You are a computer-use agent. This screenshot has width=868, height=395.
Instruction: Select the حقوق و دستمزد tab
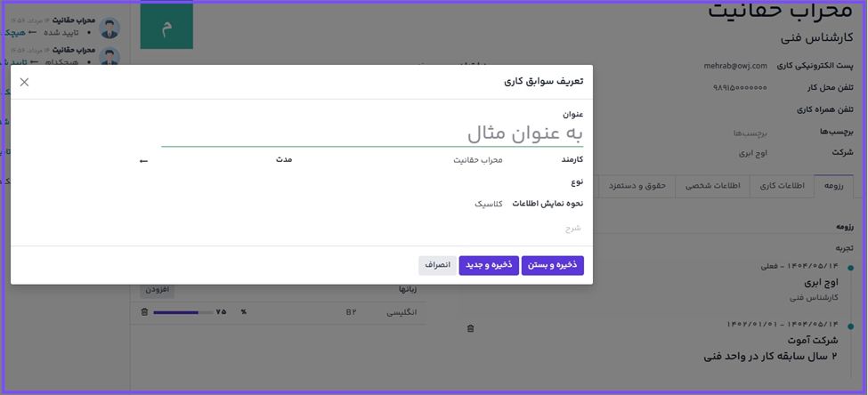[x=637, y=186]
